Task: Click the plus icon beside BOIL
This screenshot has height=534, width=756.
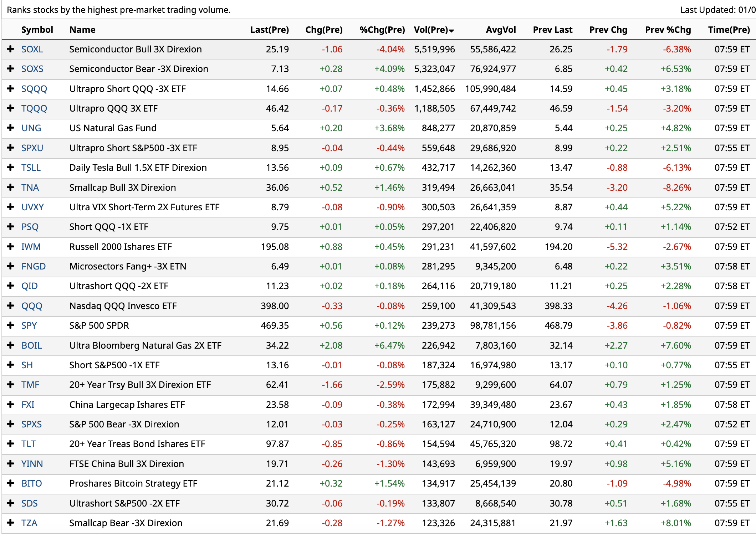Action: point(11,345)
